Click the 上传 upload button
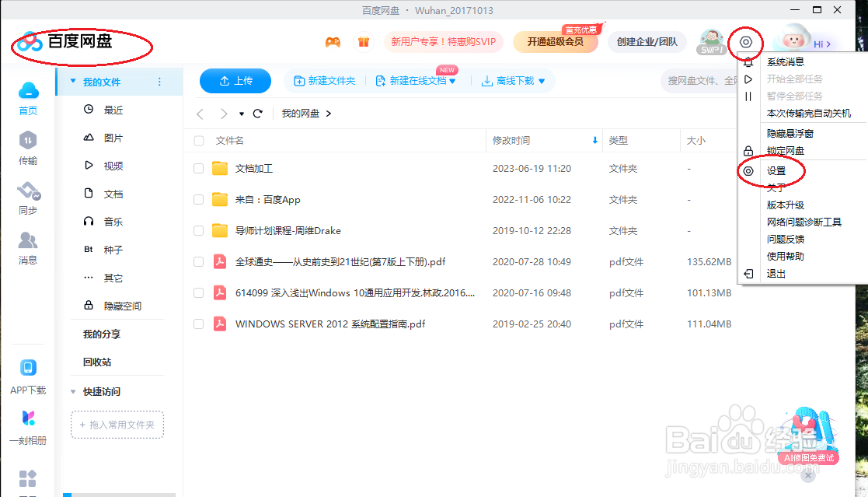 tap(235, 81)
